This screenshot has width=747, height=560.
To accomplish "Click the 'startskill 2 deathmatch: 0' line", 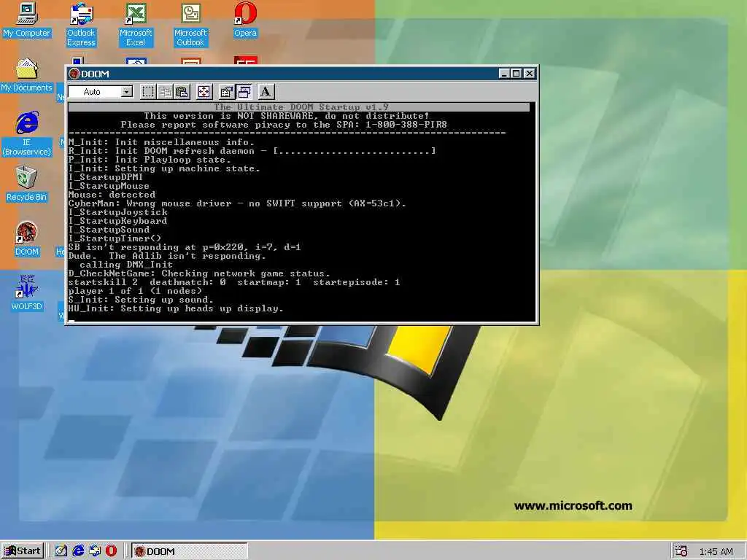I will 234,282.
